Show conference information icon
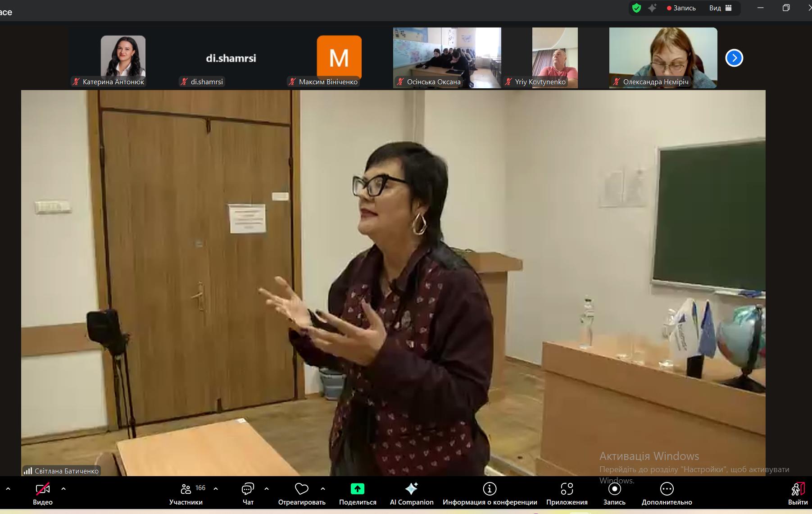Viewport: 812px width, 514px height. (x=490, y=489)
